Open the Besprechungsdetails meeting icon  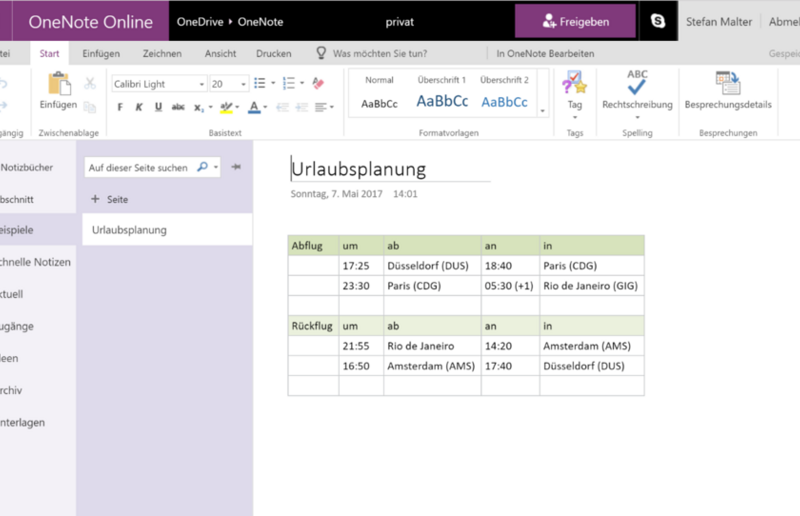727,84
